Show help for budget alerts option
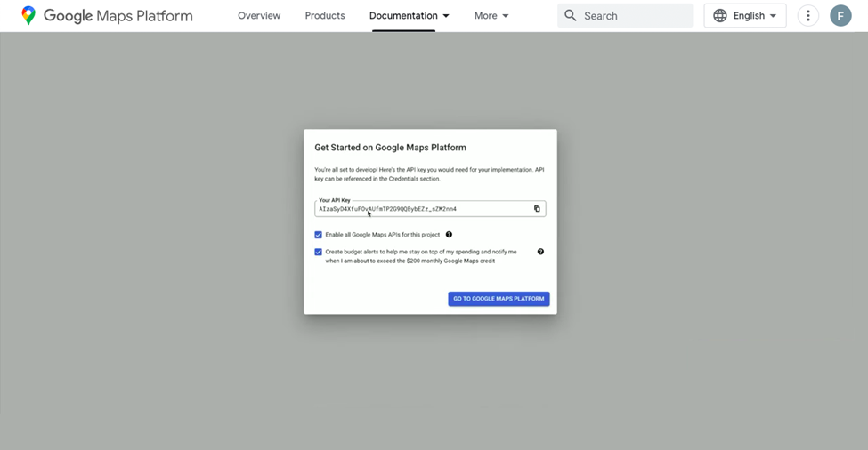Image resolution: width=868 pixels, height=450 pixels. (541, 252)
